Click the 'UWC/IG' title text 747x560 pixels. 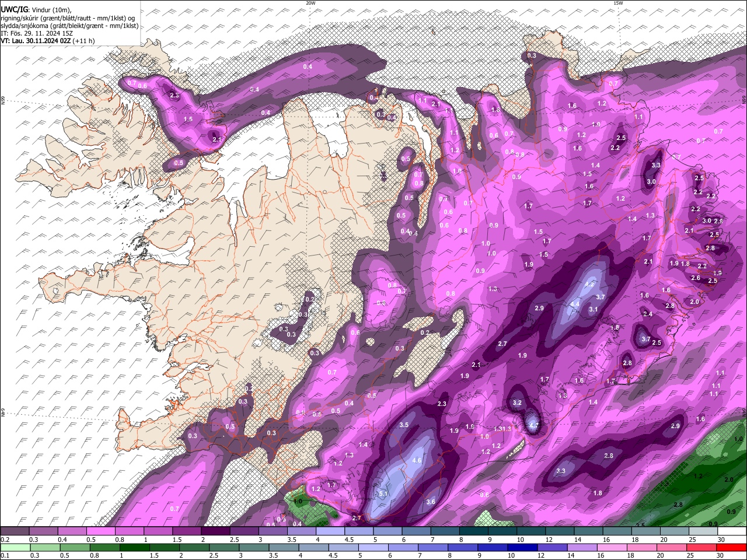[x=13, y=9]
